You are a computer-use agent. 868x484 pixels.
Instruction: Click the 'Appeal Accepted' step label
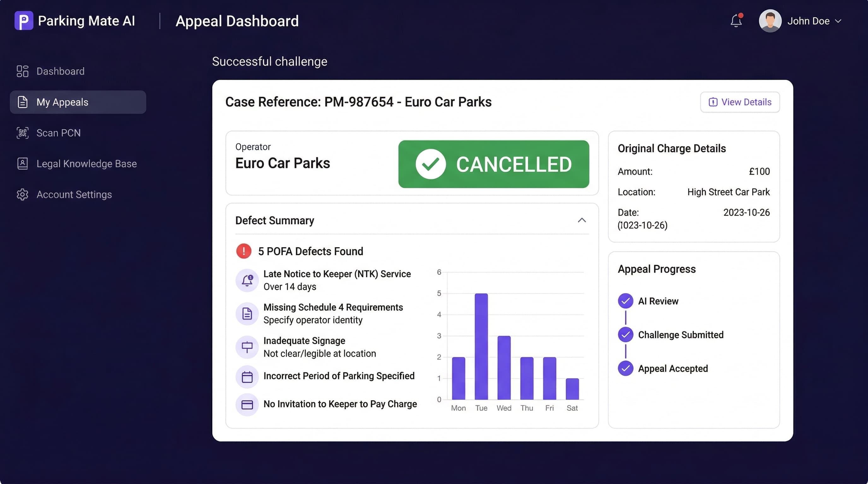click(673, 369)
